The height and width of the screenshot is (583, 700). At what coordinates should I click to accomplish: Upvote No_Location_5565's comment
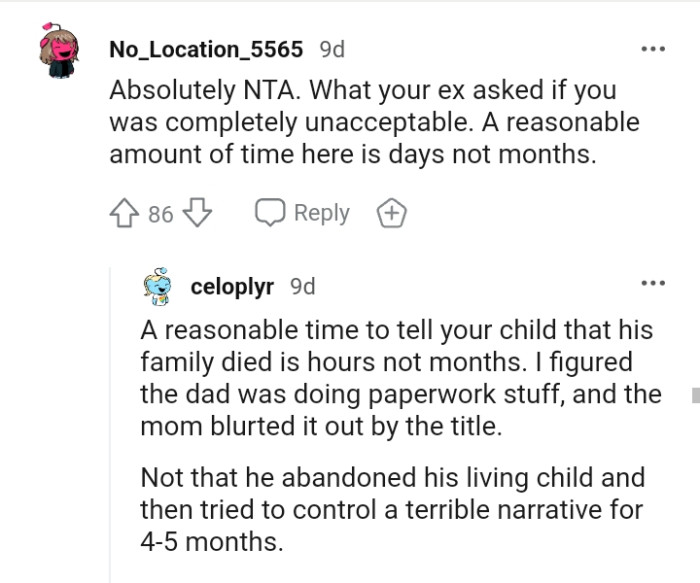(125, 213)
